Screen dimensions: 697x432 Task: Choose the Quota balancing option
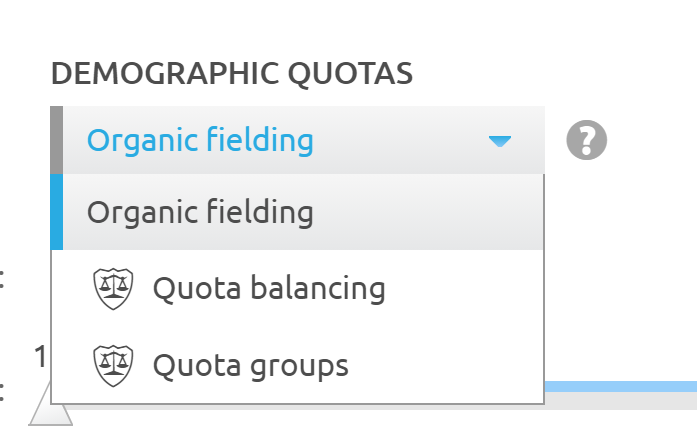point(268,289)
